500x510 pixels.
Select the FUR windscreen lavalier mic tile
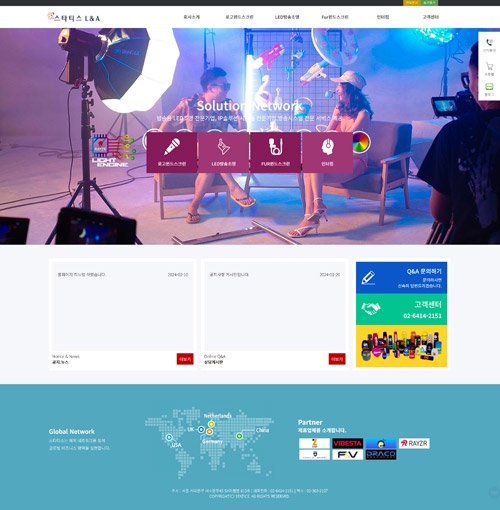coord(275,152)
